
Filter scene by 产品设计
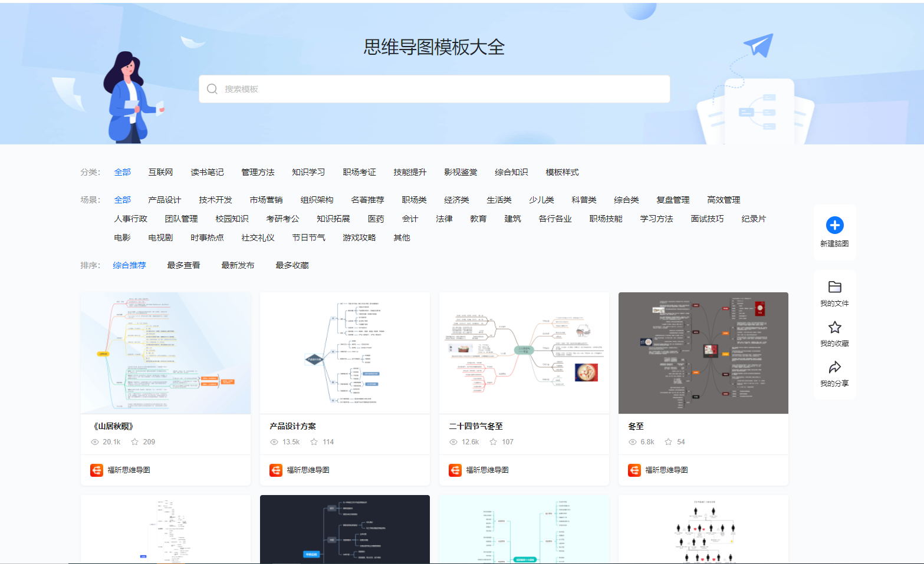[x=165, y=200]
